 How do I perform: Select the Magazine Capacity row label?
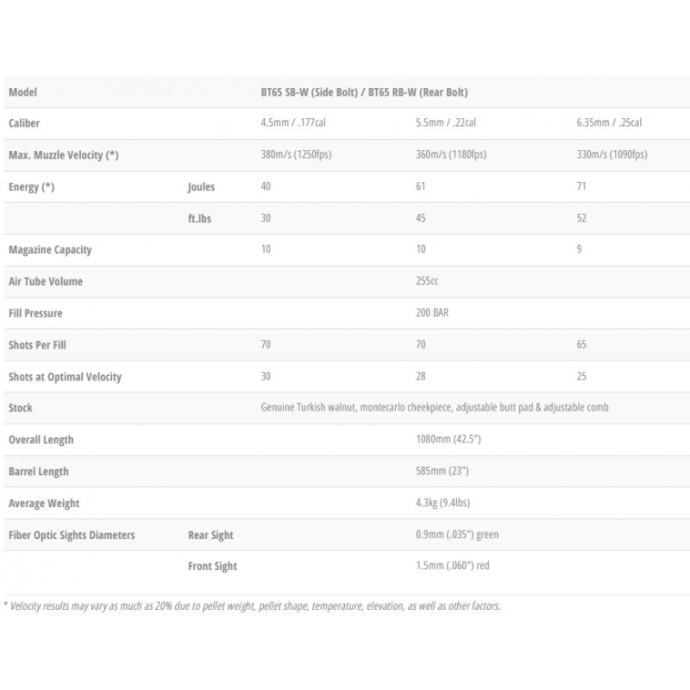[50, 250]
